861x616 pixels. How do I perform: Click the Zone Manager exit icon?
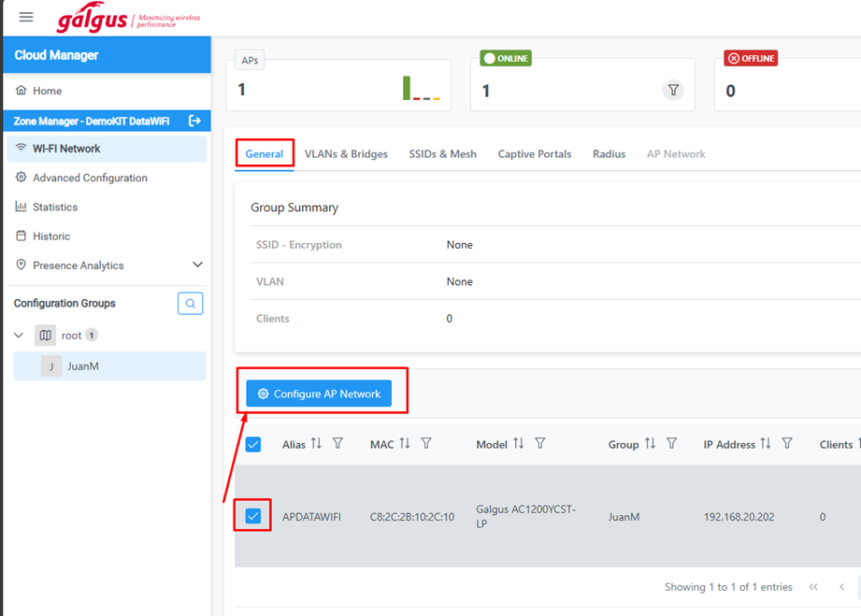tap(194, 121)
